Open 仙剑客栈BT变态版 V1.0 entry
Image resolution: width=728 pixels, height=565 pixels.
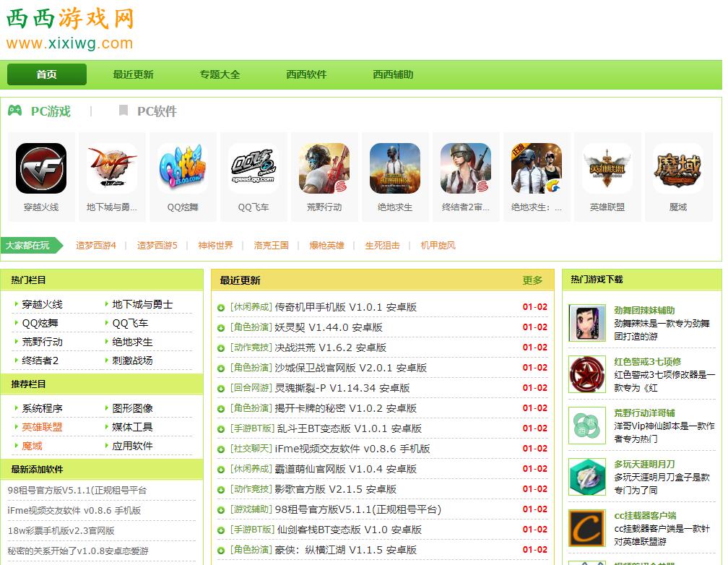(x=349, y=530)
